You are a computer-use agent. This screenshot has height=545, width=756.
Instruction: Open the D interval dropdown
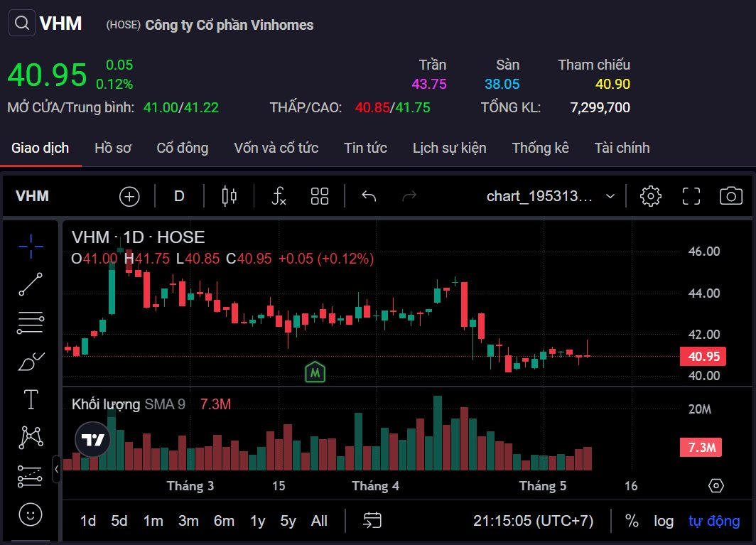[x=179, y=196]
